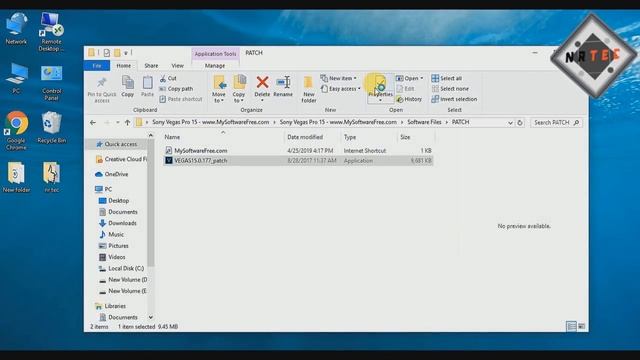Screen dimensions: 640x360
Task: Open Libraries in navigation pane
Action: click(110, 306)
